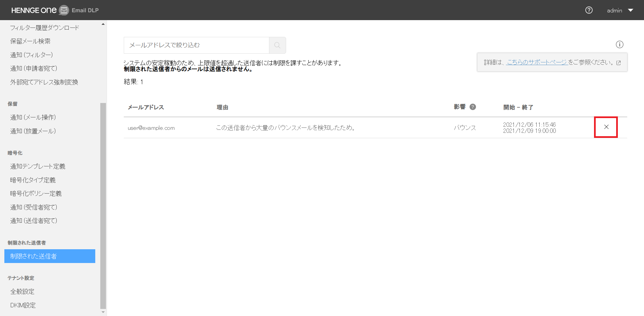The image size is (644, 316).
Task: Select 通知 (申請者宛て) sidebar item
Action: coord(34,68)
